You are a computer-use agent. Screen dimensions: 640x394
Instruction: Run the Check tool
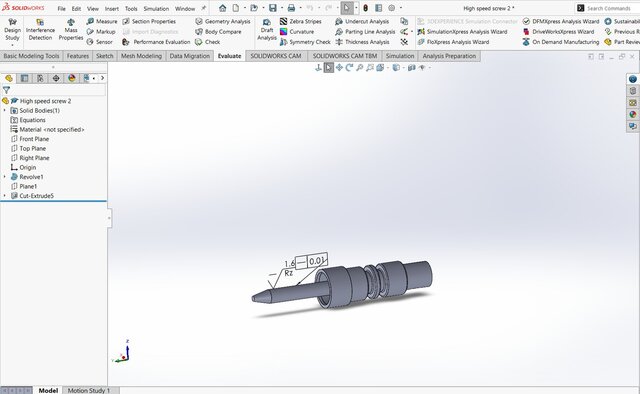[208, 42]
